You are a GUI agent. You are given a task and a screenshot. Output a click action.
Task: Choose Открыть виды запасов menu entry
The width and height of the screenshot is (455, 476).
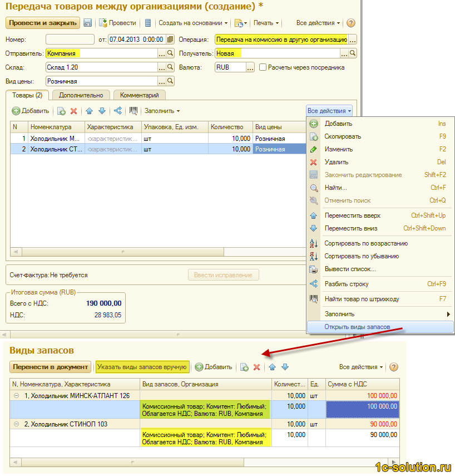coord(357,327)
